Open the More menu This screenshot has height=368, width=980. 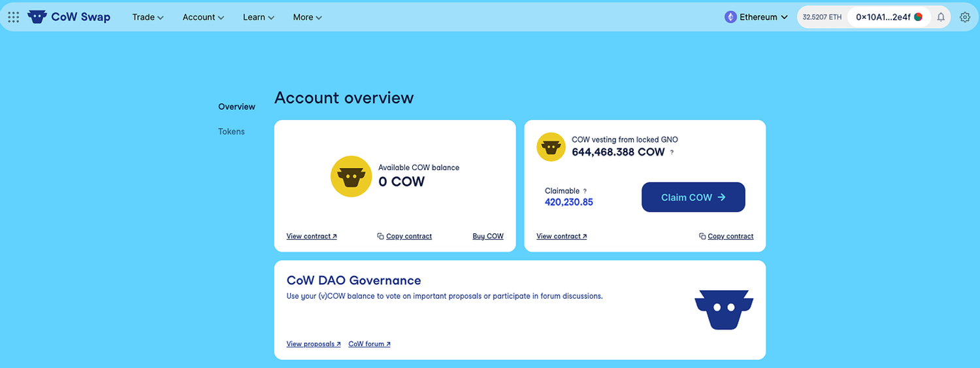point(307,17)
